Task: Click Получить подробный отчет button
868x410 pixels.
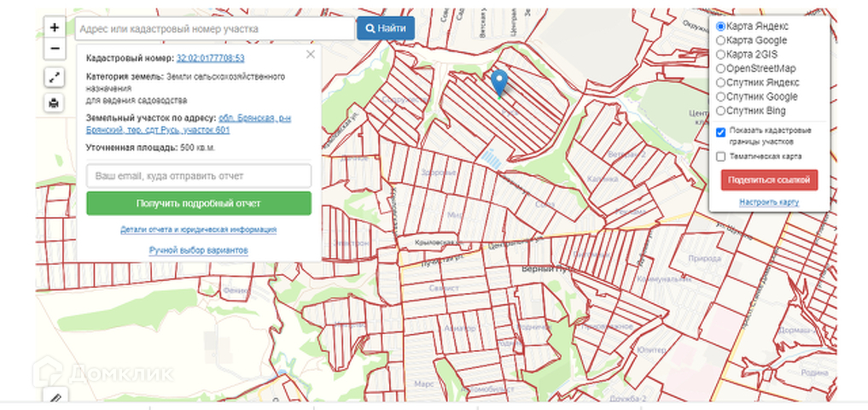Action: 199,203
